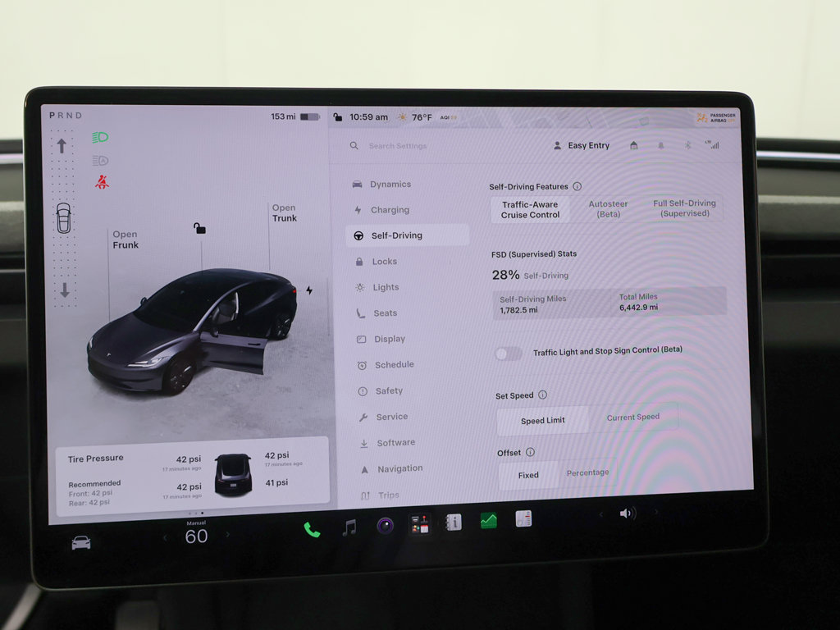Viewport: 840px width, 630px height.
Task: Tap the Offset info icon
Action: click(x=531, y=452)
